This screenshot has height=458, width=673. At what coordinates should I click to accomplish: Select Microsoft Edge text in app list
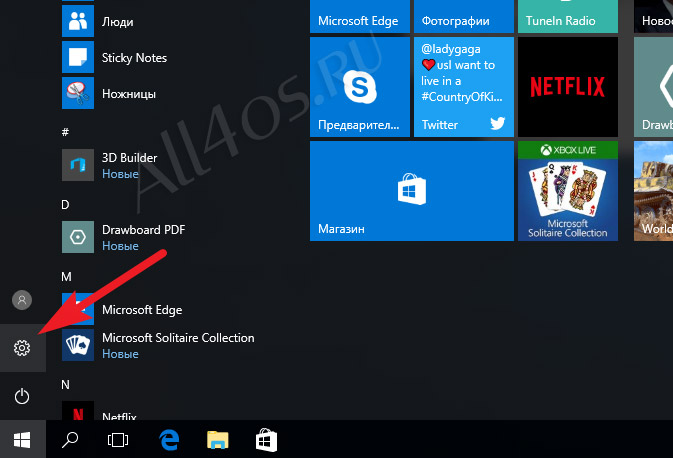tap(142, 310)
